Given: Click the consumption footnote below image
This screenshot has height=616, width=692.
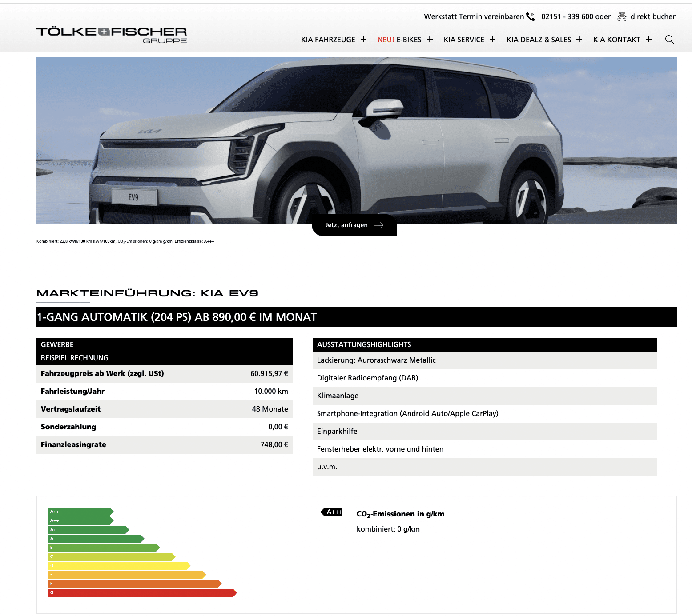Looking at the screenshot, I should click(x=125, y=241).
